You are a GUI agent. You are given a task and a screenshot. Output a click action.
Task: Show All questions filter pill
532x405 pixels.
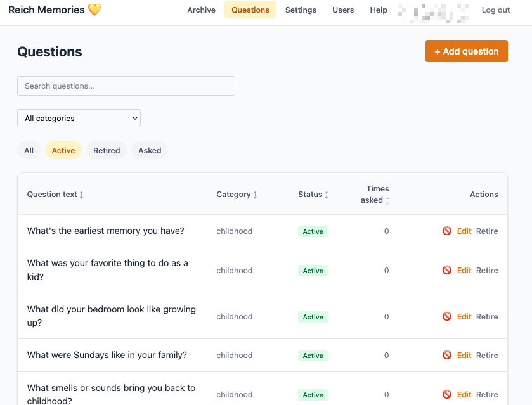(29, 150)
